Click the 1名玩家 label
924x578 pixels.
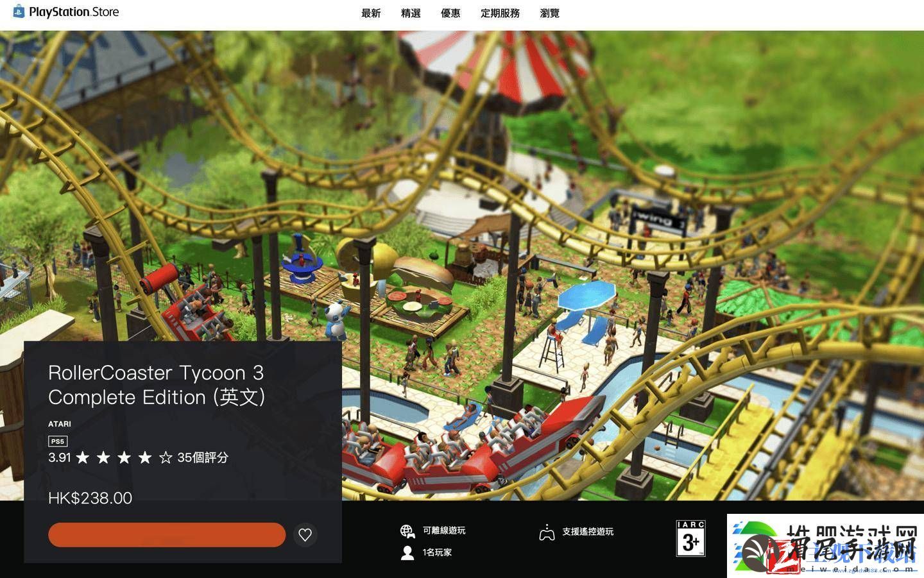coord(437,552)
